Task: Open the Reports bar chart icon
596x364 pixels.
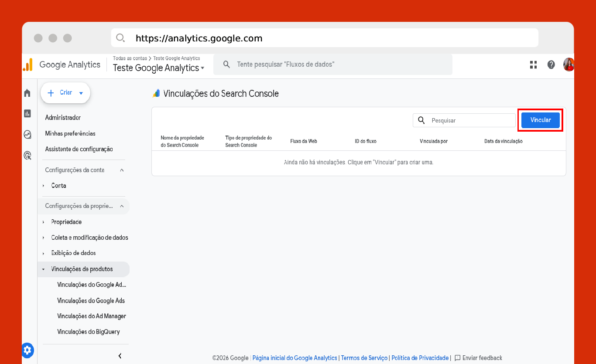Action: [27, 114]
